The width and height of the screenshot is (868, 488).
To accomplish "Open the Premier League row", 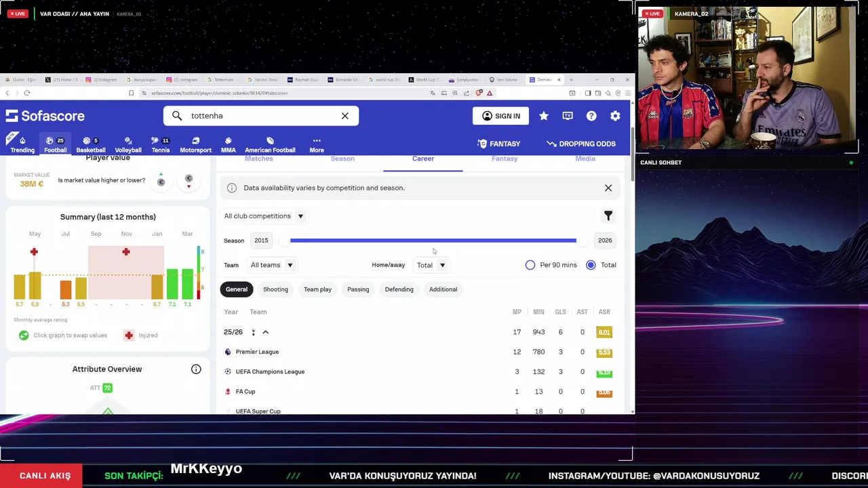I will (419, 352).
